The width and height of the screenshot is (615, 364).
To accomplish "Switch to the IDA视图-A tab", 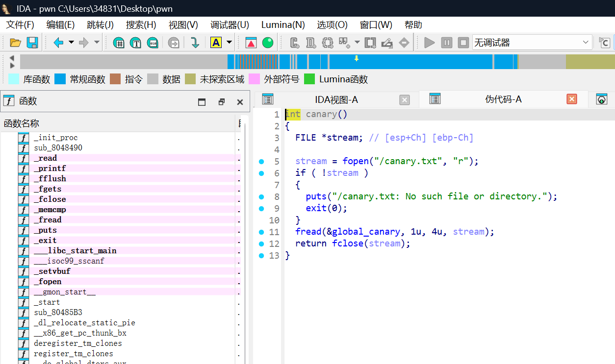I will (336, 99).
